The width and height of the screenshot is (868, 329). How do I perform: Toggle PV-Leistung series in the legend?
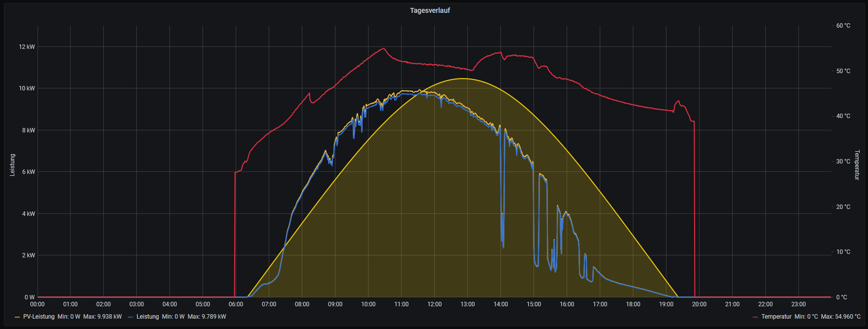(x=39, y=317)
